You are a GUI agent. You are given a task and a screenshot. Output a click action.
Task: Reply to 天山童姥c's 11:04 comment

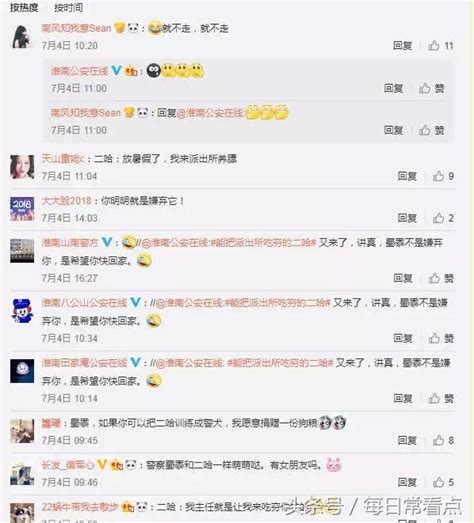(x=407, y=176)
